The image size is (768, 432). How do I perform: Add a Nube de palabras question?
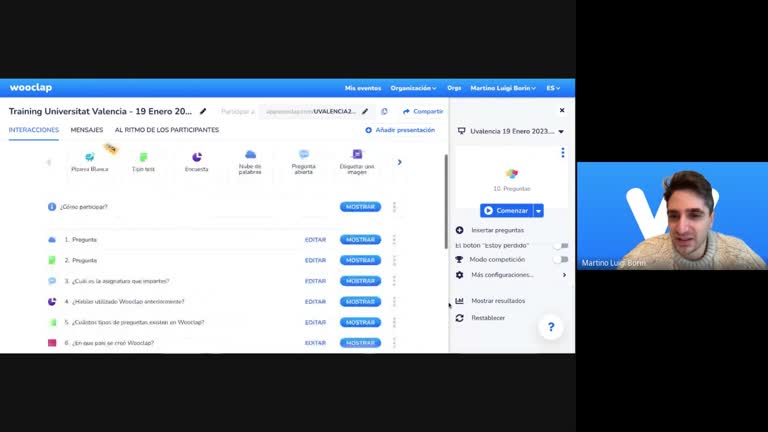click(250, 163)
